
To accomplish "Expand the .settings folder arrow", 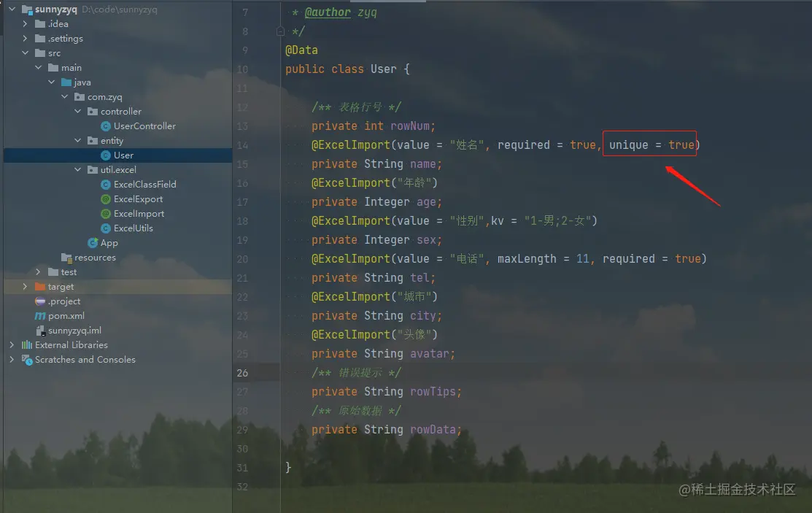I will coord(25,38).
